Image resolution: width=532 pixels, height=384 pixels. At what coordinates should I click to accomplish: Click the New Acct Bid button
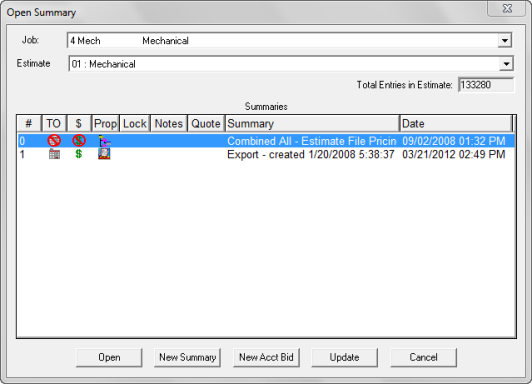tap(266, 358)
